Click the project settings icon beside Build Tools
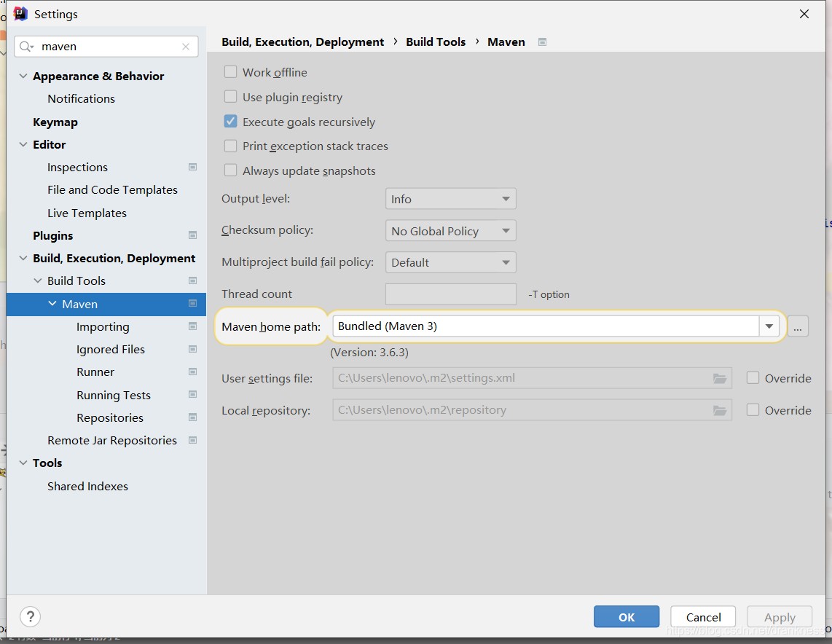 click(x=192, y=280)
